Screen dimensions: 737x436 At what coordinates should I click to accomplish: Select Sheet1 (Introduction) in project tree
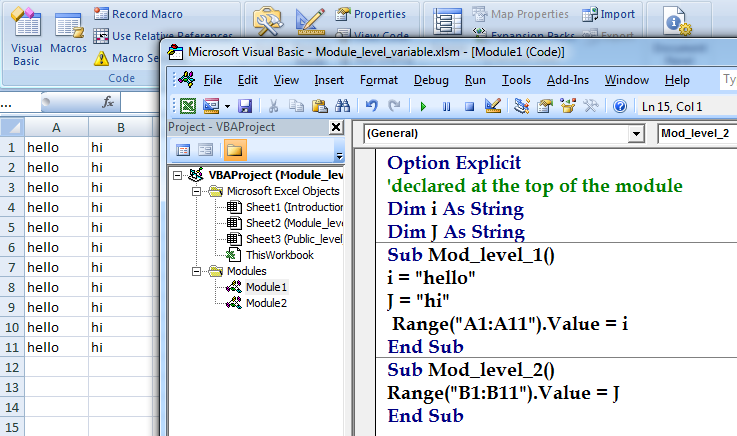[284, 207]
